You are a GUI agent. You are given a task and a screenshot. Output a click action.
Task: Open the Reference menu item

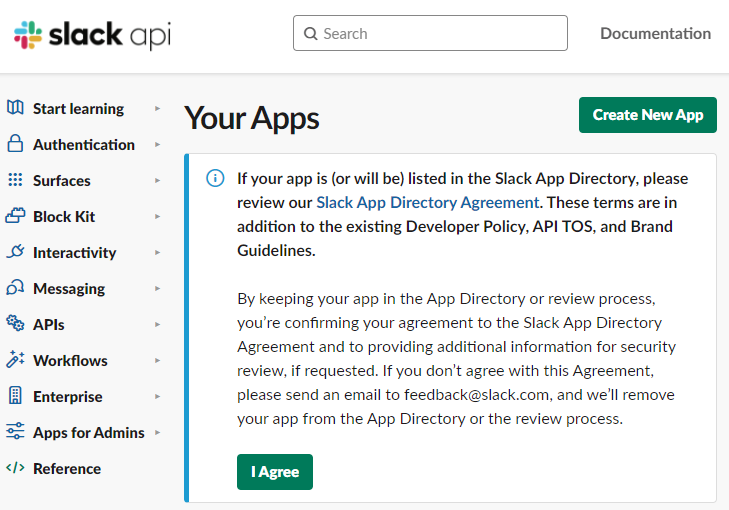[x=67, y=469]
